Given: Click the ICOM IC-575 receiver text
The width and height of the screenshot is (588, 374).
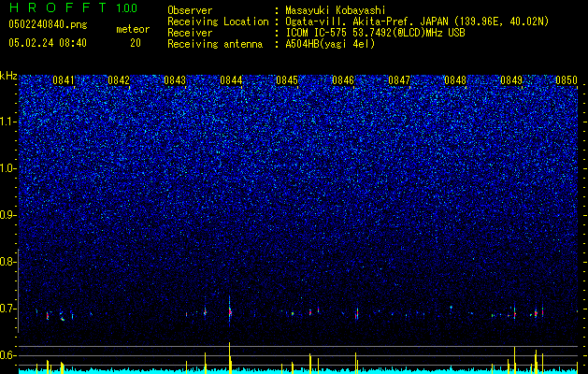Looking at the screenshot, I should point(375,33).
